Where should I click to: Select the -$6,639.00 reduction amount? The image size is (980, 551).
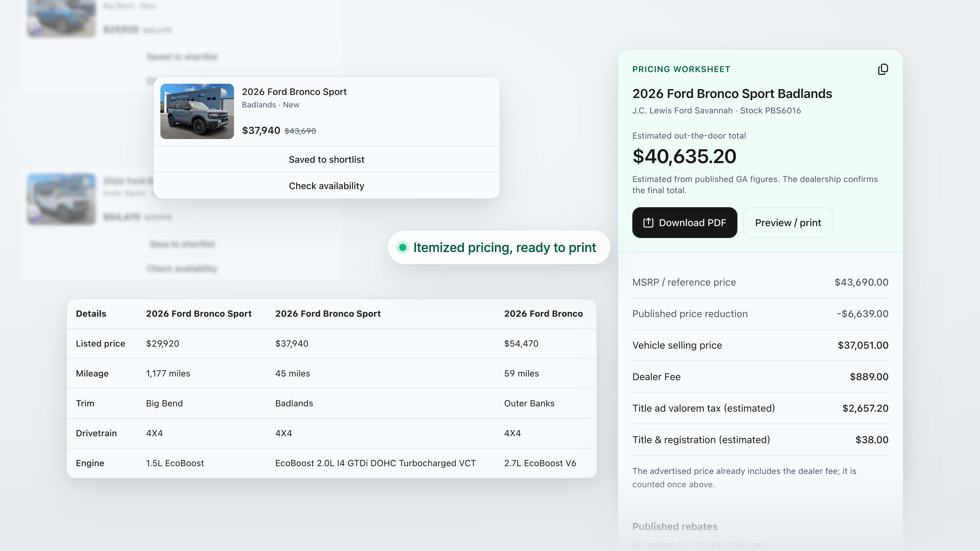pyautogui.click(x=862, y=314)
